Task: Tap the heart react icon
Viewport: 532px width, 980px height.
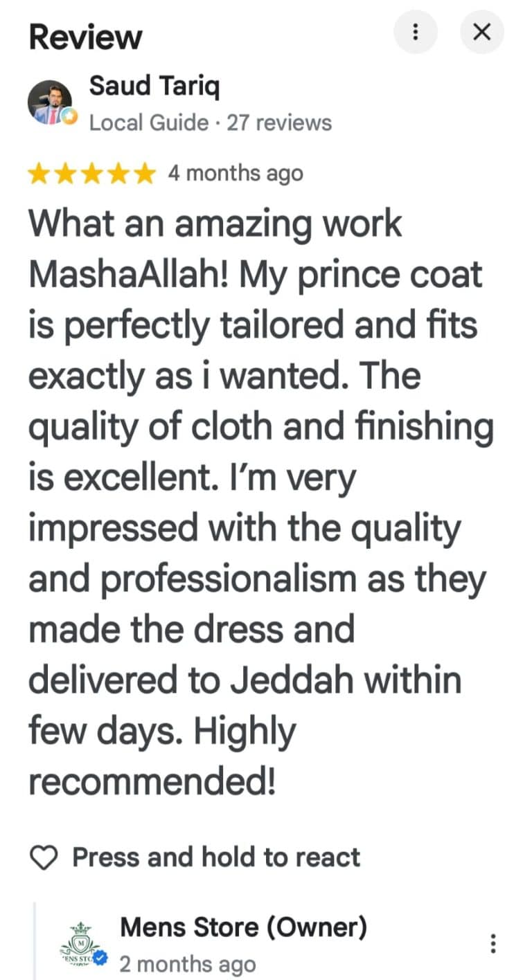Action: [x=45, y=858]
